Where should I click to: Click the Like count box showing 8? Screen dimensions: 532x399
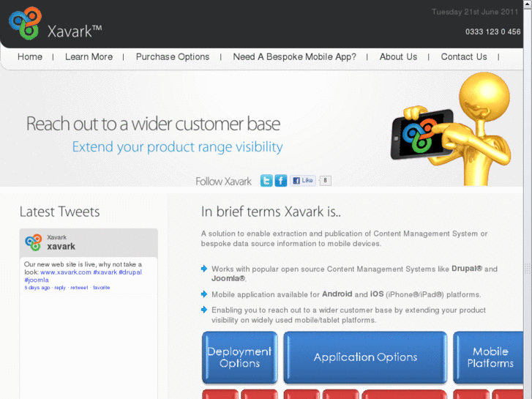pyautogui.click(x=325, y=180)
